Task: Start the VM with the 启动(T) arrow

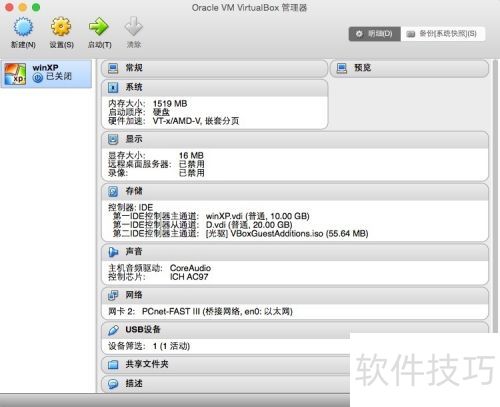Action: pos(99,27)
